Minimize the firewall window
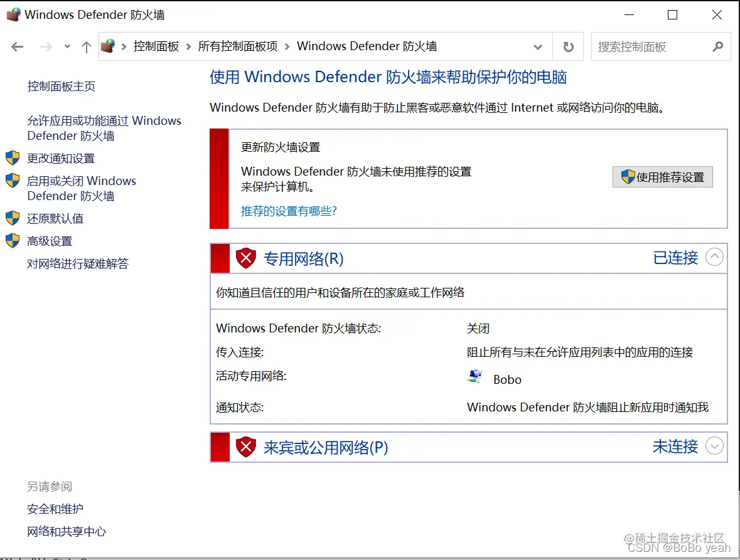The image size is (740, 560). click(629, 14)
